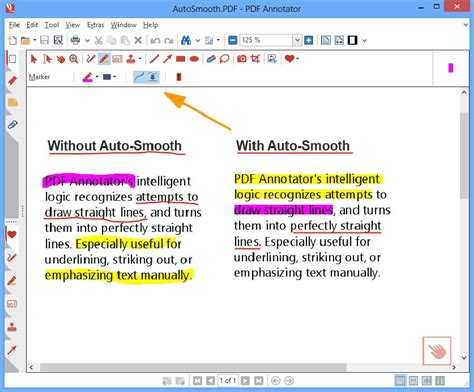Open the Tool menu
The height and width of the screenshot is (392, 474).
(x=52, y=25)
